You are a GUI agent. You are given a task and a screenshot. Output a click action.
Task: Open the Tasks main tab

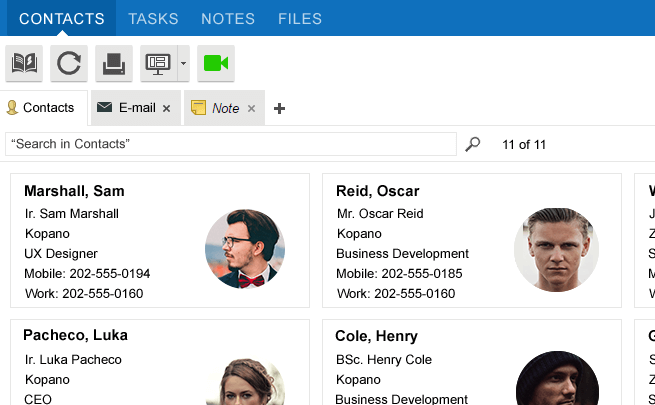click(x=153, y=19)
